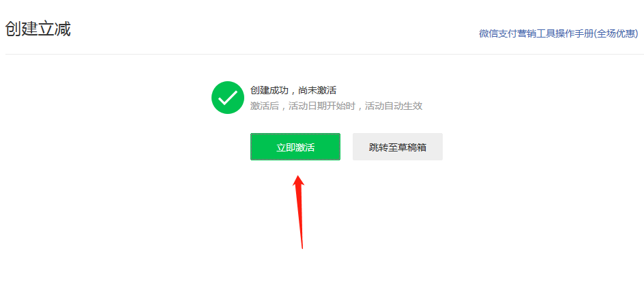Click the red arrowhead below 立即激活
Screen dimensions: 644x305
299,181
